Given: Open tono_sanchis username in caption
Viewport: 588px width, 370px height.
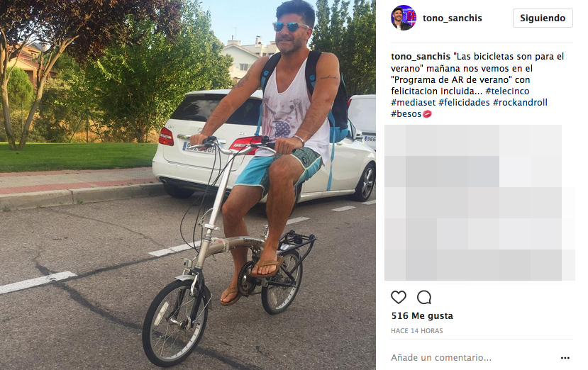Looking at the screenshot, I should pyautogui.click(x=421, y=57).
